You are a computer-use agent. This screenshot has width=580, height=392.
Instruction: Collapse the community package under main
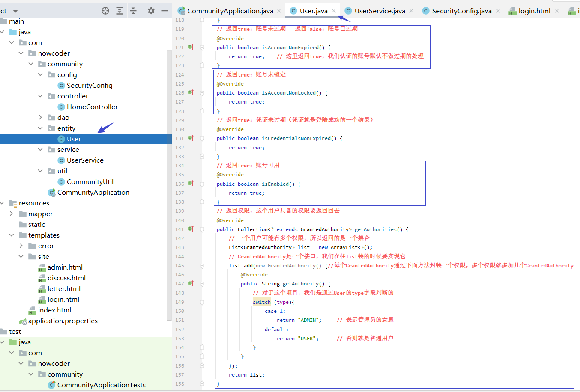point(31,64)
